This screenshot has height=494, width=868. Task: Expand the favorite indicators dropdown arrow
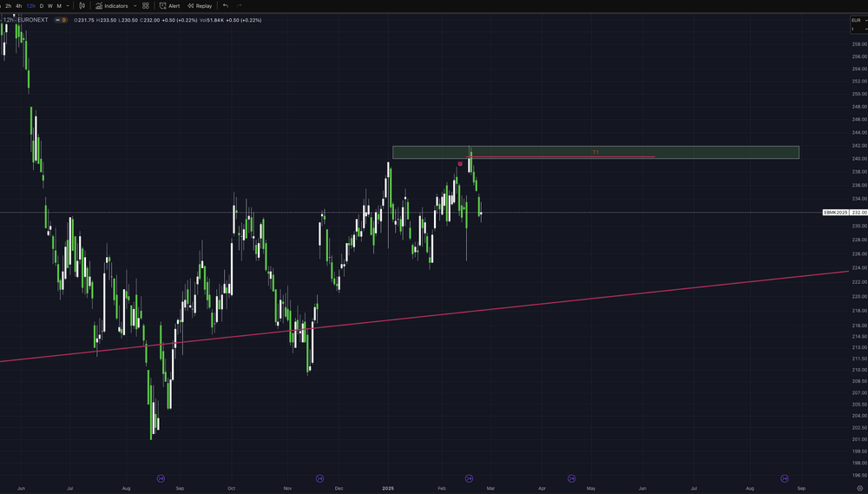(x=135, y=6)
